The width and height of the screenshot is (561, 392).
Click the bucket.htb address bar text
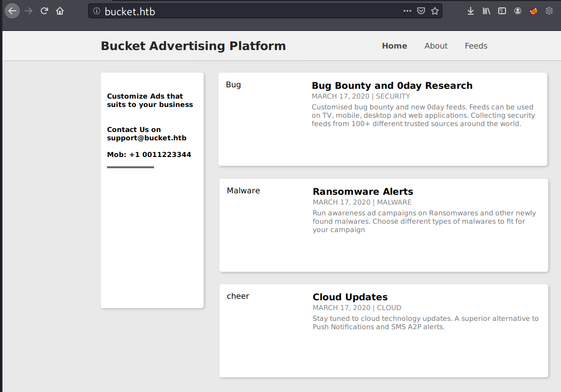130,11
